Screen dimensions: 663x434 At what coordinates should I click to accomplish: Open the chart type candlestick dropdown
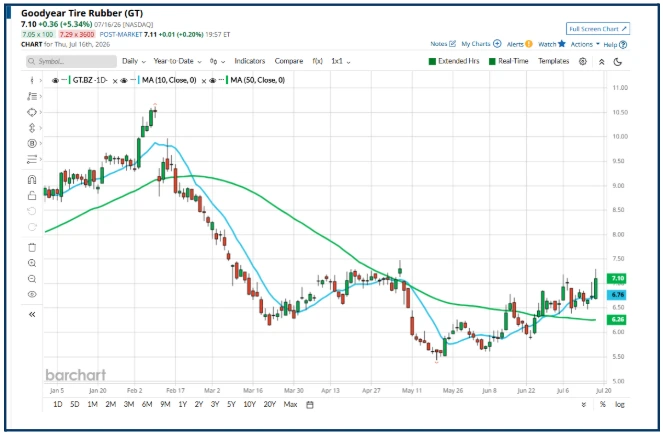[x=217, y=62]
